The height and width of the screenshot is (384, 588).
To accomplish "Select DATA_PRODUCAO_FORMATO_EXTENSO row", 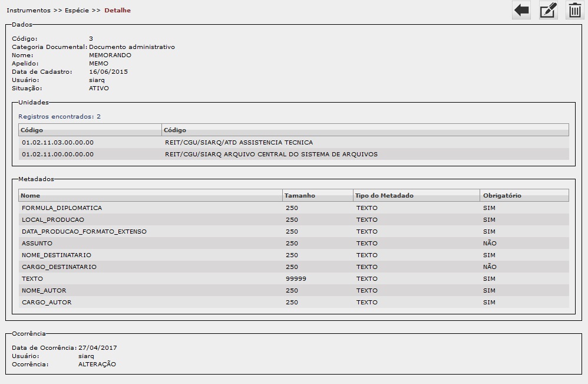I will (293, 232).
